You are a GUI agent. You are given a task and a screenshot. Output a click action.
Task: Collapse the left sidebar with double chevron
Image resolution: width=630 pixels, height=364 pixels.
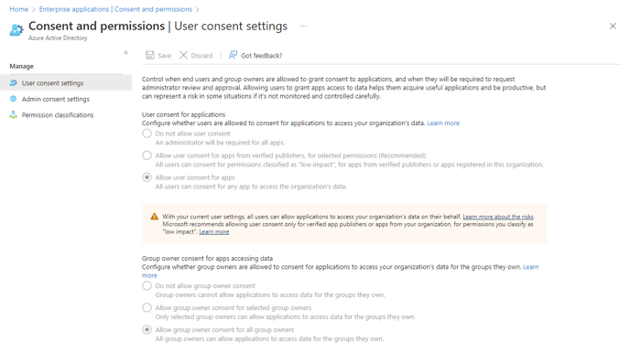coord(125,52)
